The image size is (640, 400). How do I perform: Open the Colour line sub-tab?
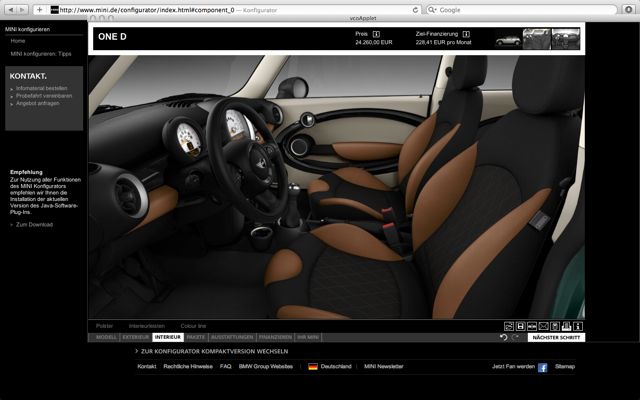(x=193, y=326)
